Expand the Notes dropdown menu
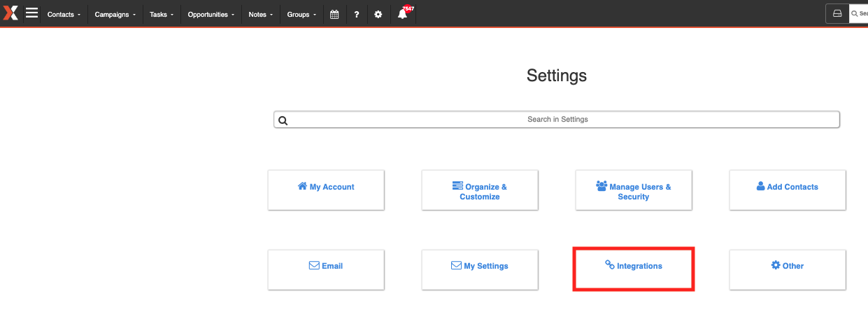Screen dimensions: 868x310 pyautogui.click(x=261, y=14)
